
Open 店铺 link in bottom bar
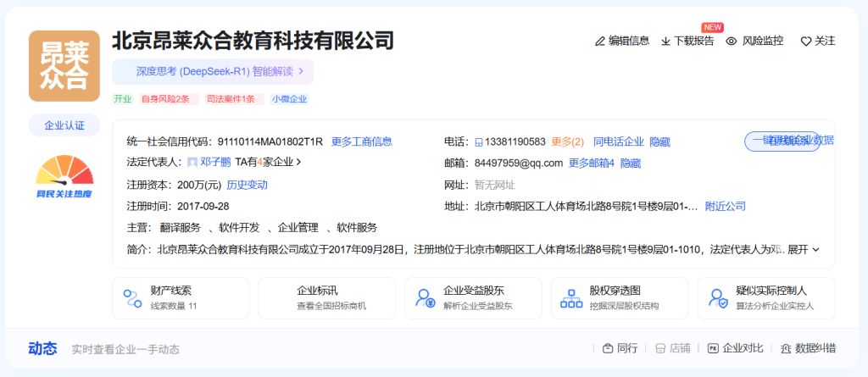pyautogui.click(x=680, y=348)
